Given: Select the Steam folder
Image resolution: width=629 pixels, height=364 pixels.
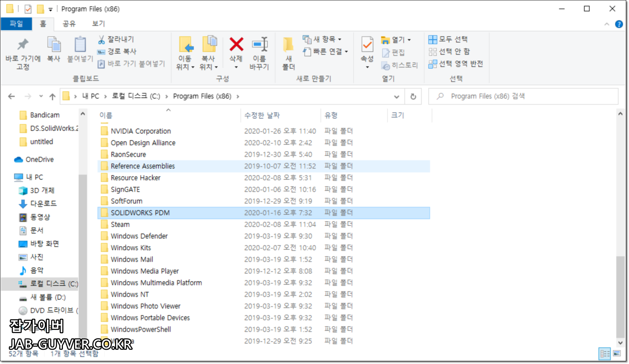Looking at the screenshot, I should (264, 224).
